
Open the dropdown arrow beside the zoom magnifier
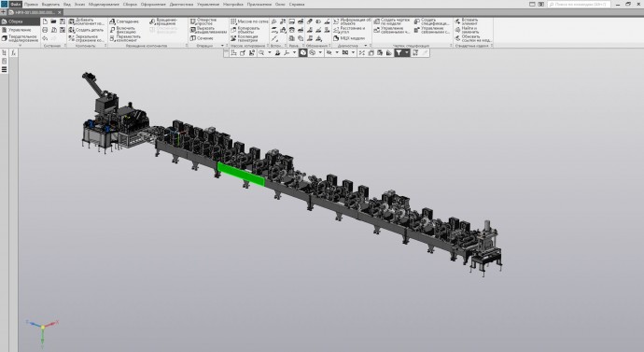coord(270,52)
